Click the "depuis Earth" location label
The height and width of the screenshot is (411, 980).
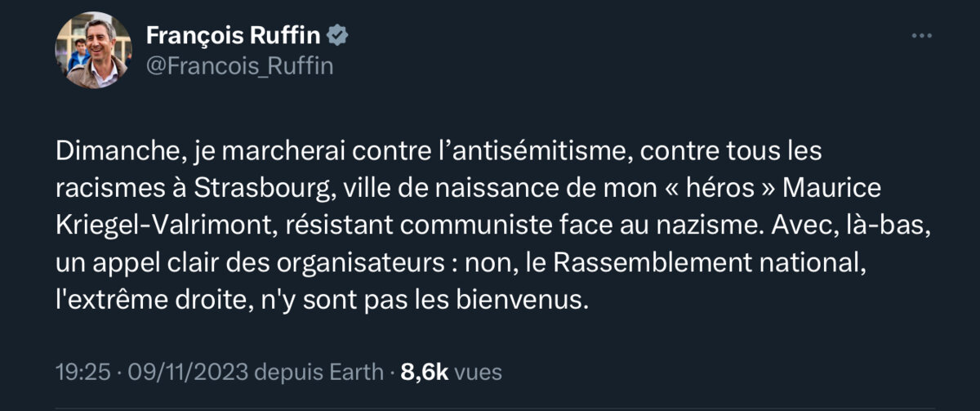pos(319,373)
